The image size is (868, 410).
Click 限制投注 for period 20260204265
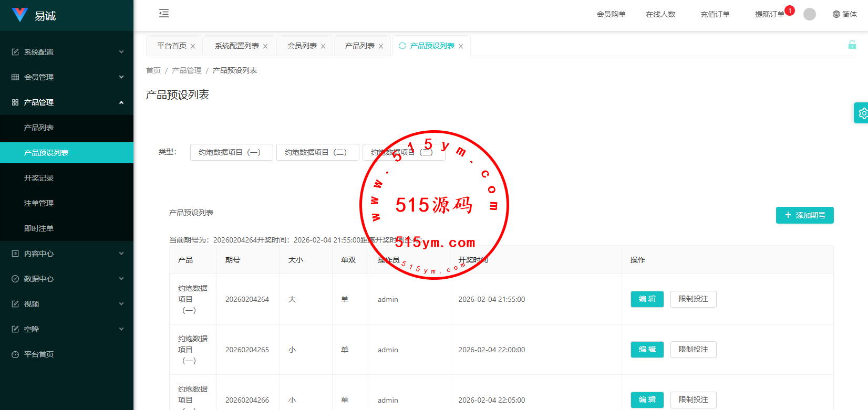point(693,350)
